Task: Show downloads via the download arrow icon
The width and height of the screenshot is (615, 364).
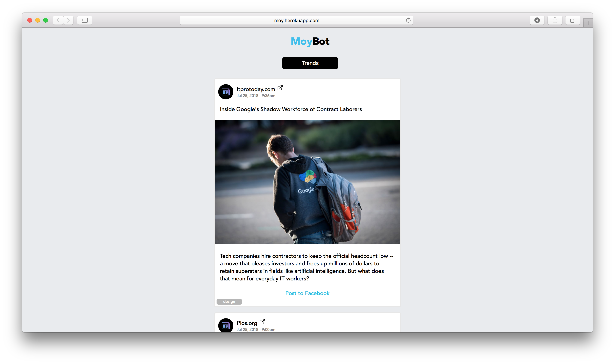Action: pos(537,20)
